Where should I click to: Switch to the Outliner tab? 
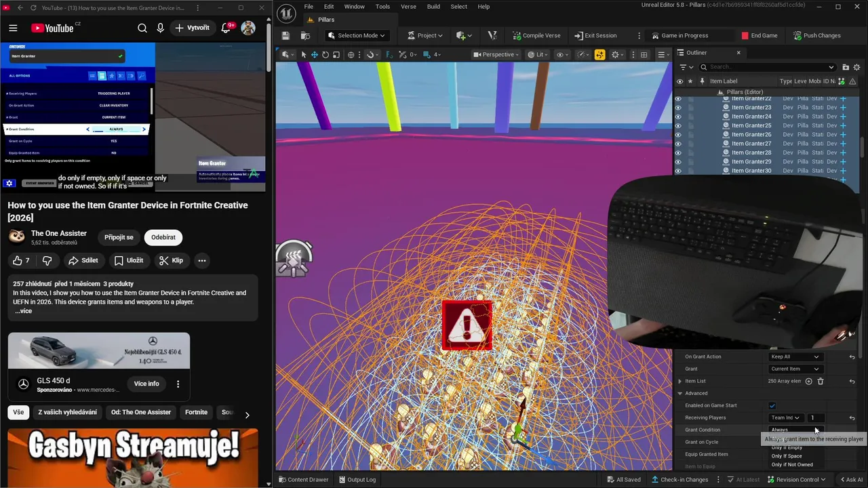point(696,53)
